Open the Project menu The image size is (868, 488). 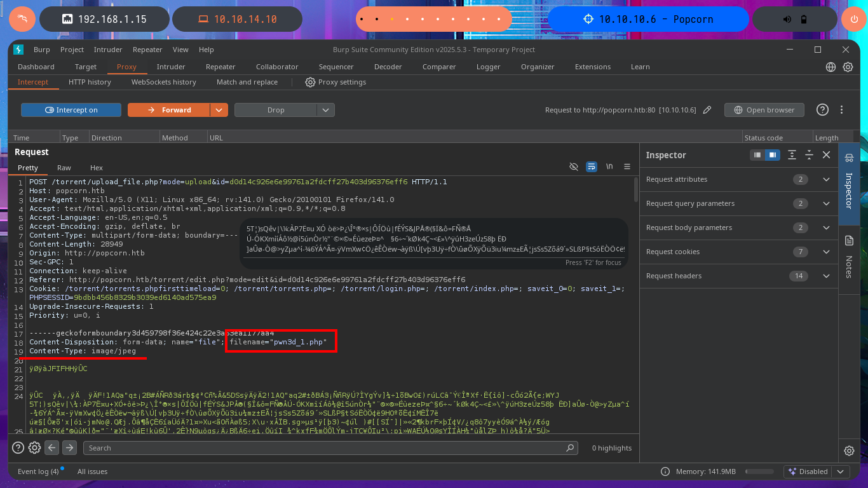coord(72,50)
